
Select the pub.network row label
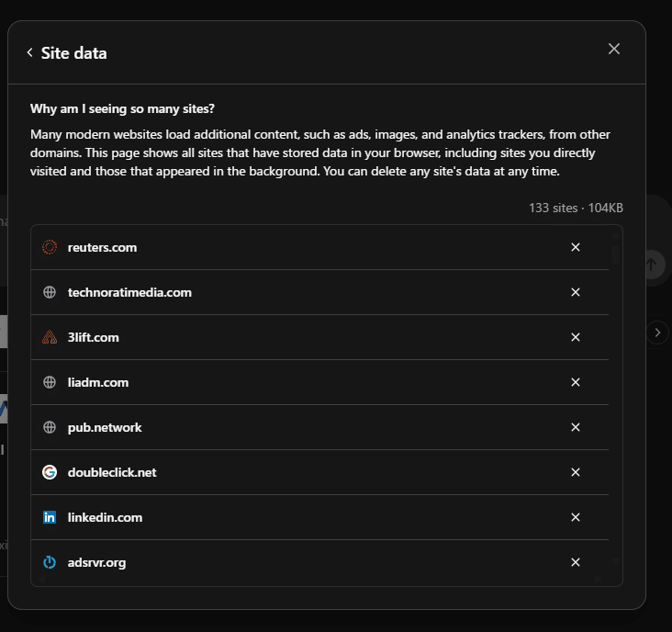[105, 427]
